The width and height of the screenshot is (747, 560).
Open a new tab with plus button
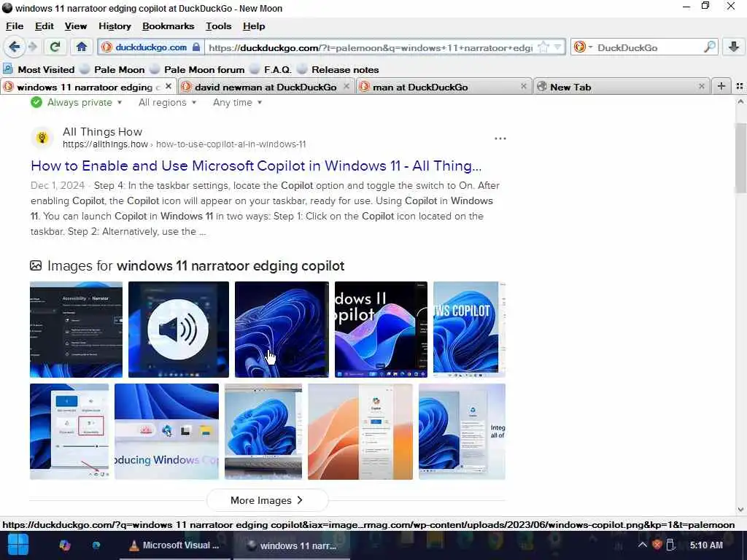coord(721,86)
